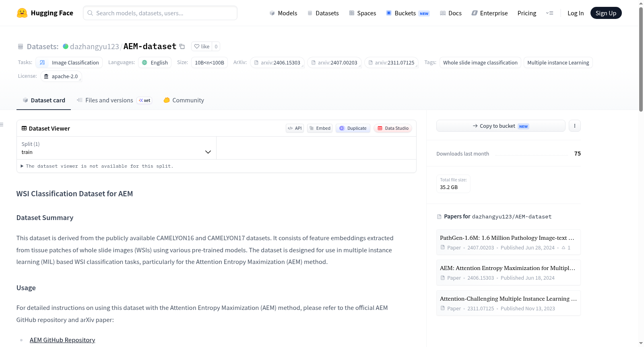Open arxiv:2311.07125 tag

coord(391,62)
